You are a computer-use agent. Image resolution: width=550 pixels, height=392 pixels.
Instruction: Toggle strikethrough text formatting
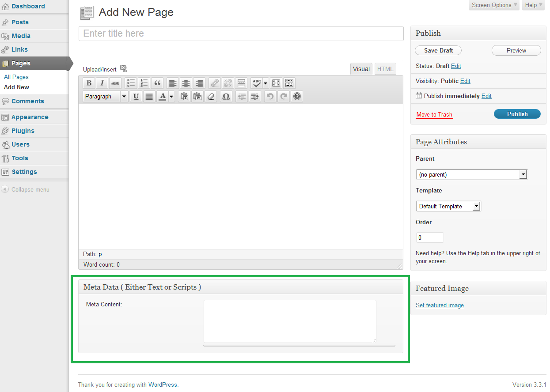coord(115,83)
